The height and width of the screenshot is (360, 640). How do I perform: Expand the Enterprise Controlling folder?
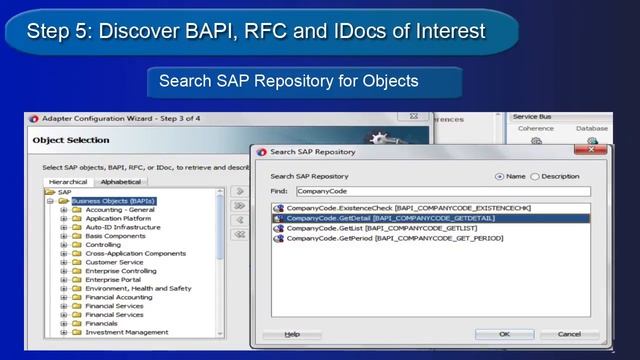pyautogui.click(x=64, y=271)
